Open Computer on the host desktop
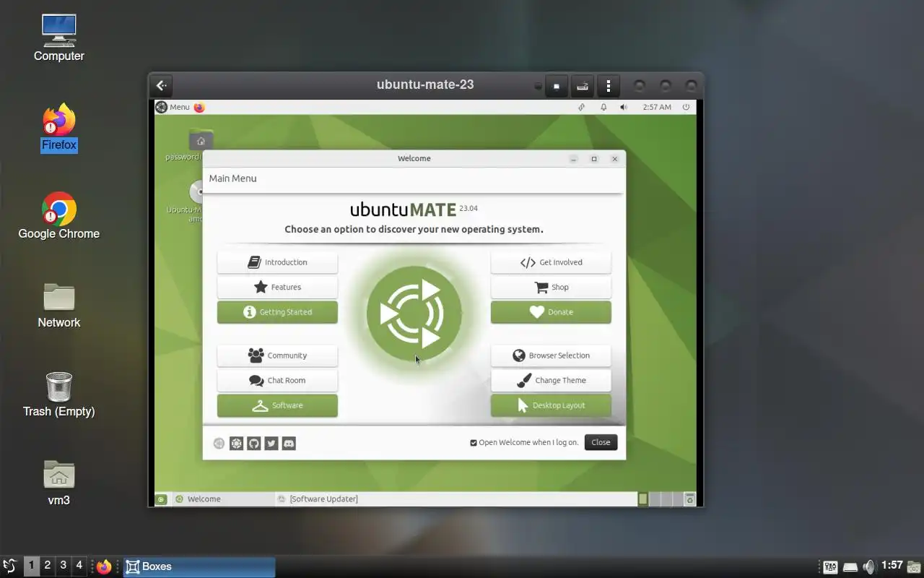 point(59,38)
